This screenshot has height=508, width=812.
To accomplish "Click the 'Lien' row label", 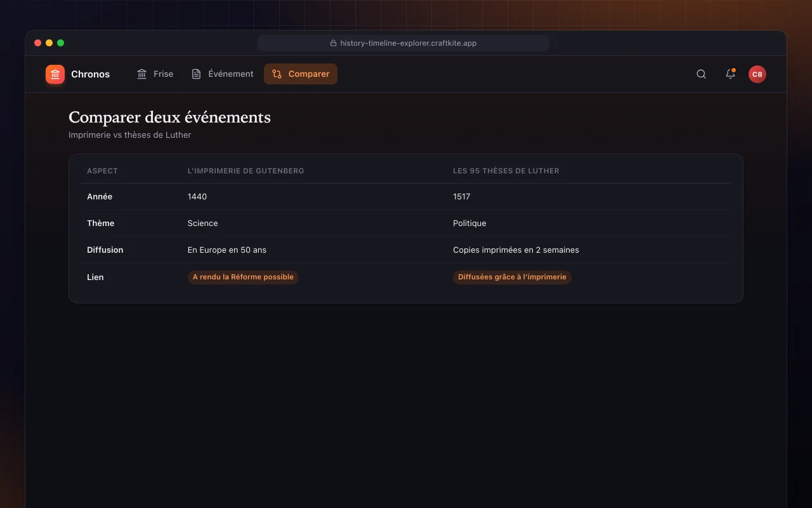I will pyautogui.click(x=95, y=277).
